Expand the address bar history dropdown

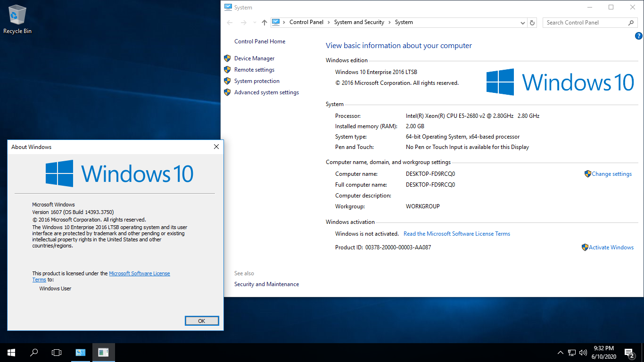pyautogui.click(x=522, y=23)
